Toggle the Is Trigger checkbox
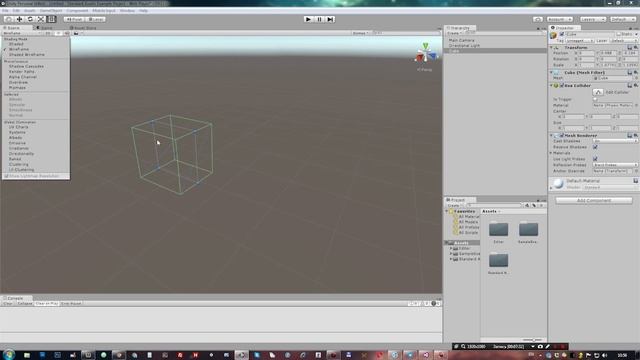The width and height of the screenshot is (640, 360). tap(595, 99)
